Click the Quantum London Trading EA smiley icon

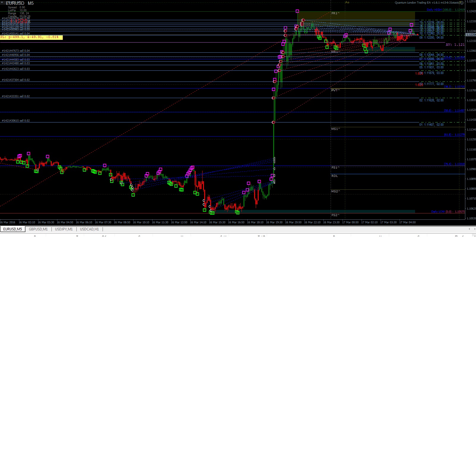[462, 3]
